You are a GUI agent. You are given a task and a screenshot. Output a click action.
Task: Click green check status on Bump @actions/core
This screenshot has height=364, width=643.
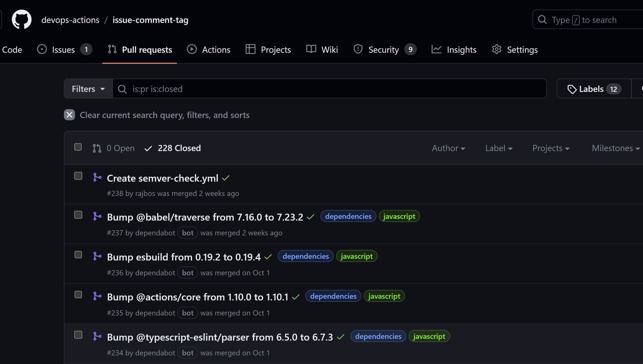pyautogui.click(x=296, y=297)
